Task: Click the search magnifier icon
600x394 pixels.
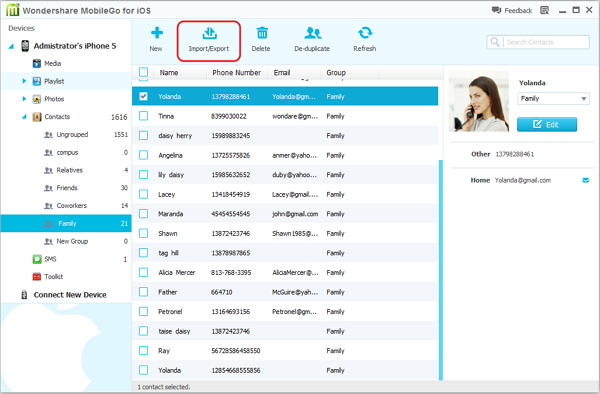Action: (495, 42)
